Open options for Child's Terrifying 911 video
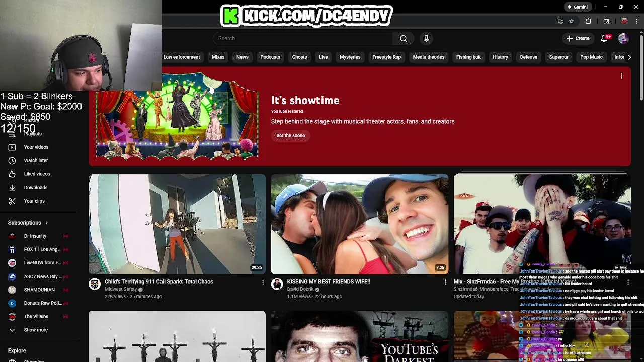 click(263, 282)
